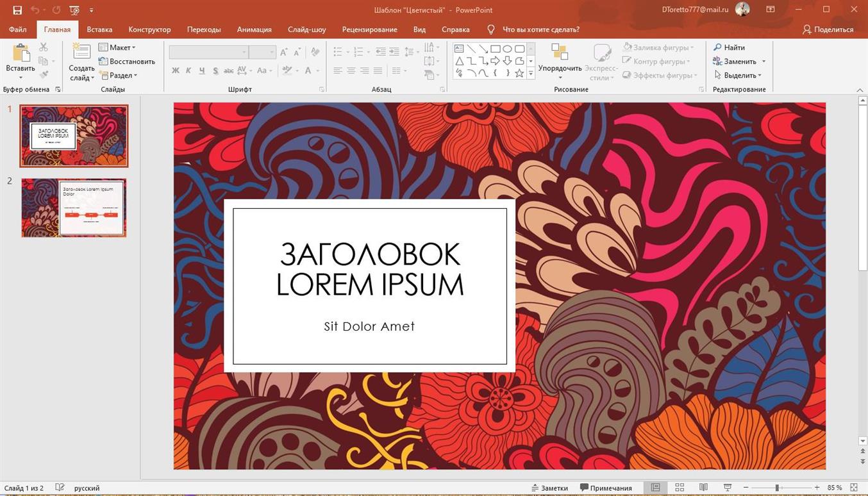The height and width of the screenshot is (496, 868).
Task: Select the five-point Star shape
Action: click(519, 73)
